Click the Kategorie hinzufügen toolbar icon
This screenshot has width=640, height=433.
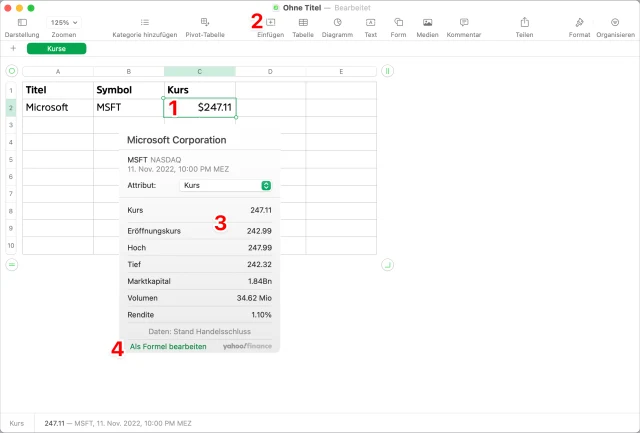coord(145,22)
